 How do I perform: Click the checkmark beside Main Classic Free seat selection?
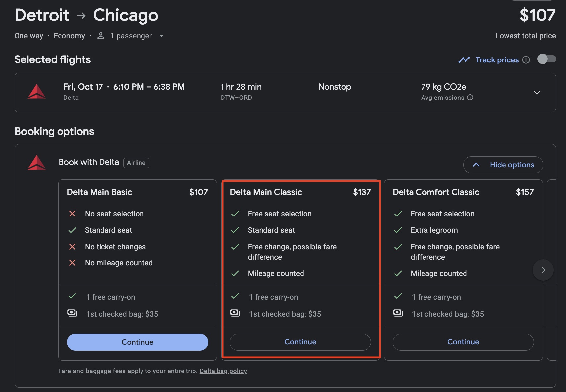click(235, 214)
